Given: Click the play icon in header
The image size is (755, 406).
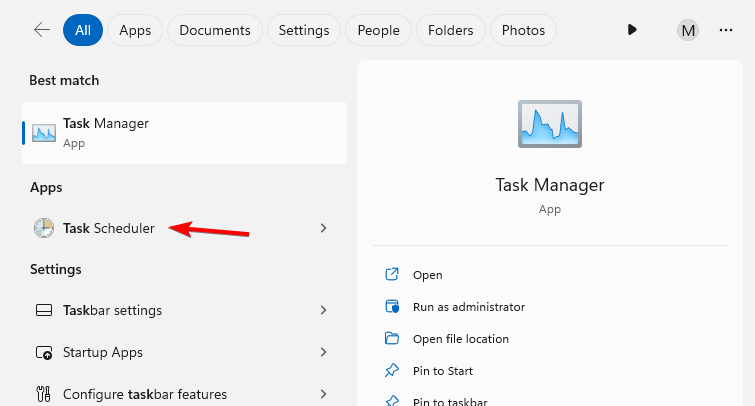Looking at the screenshot, I should 632,30.
